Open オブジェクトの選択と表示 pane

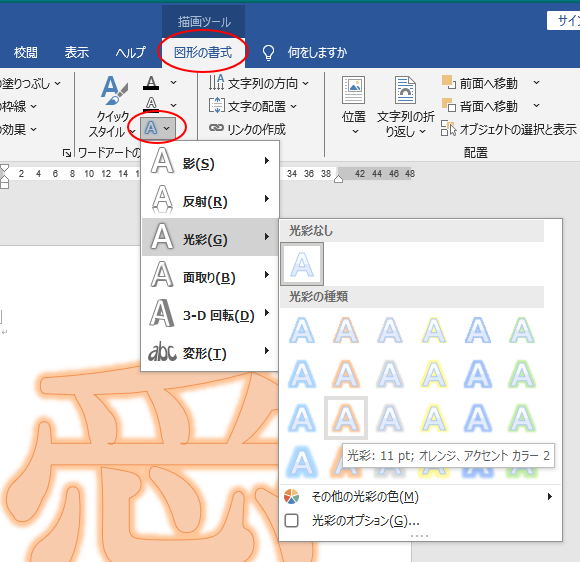pos(509,129)
